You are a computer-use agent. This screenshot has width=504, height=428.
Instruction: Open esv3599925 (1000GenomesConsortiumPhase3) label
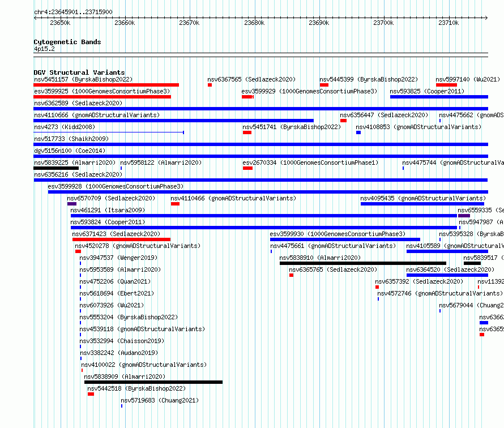tap(102, 91)
